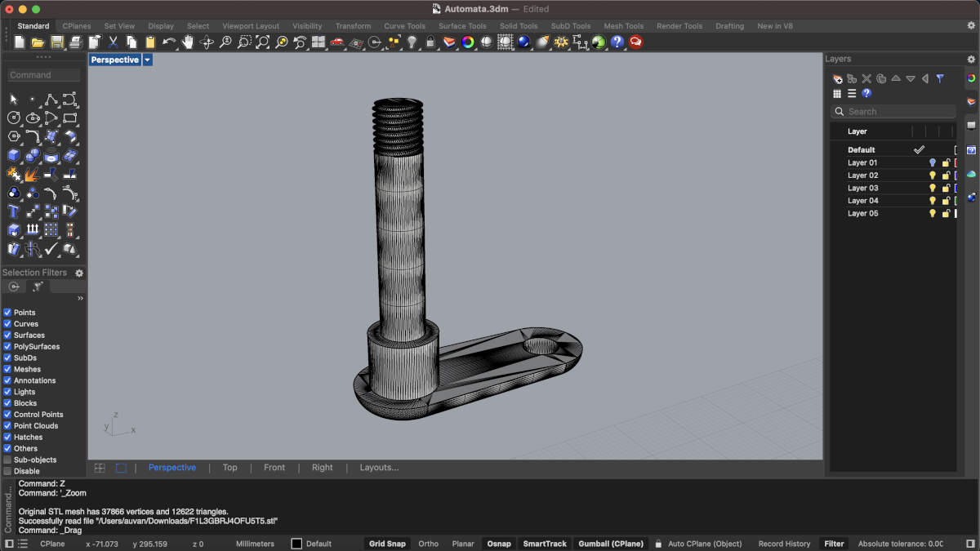Open the Layers panel gear menu

pos(970,59)
